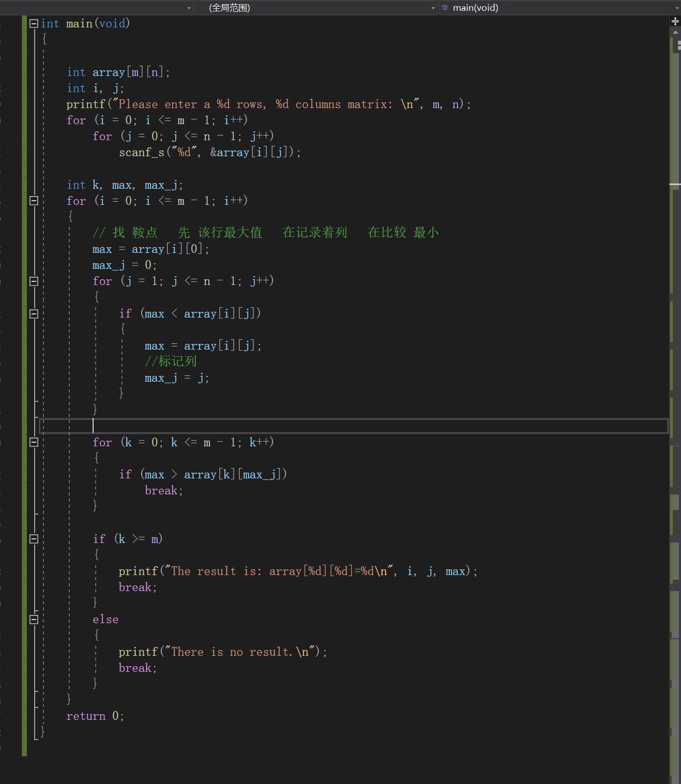Click the '// 找 鞍点' comment line

pyautogui.click(x=266, y=233)
